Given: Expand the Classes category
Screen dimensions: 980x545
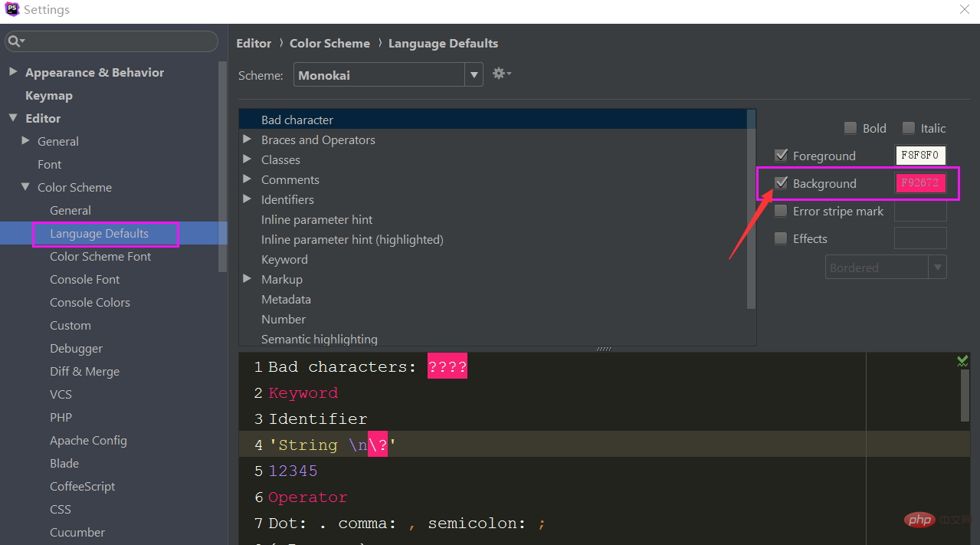Looking at the screenshot, I should (247, 159).
